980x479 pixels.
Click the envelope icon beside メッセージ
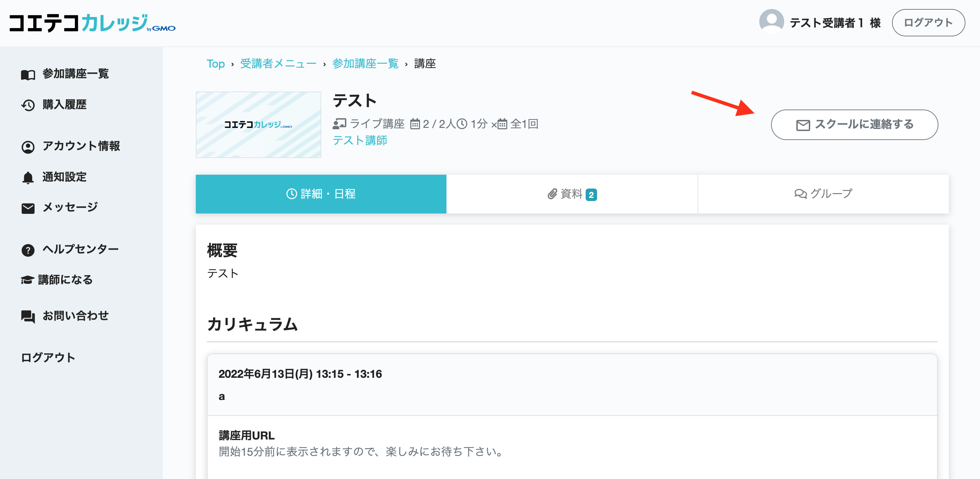pyautogui.click(x=28, y=208)
